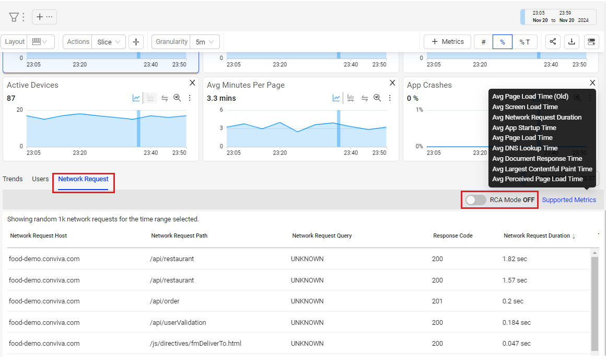This screenshot has width=606, height=364.
Task: Open the Users tab
Action: (40, 179)
